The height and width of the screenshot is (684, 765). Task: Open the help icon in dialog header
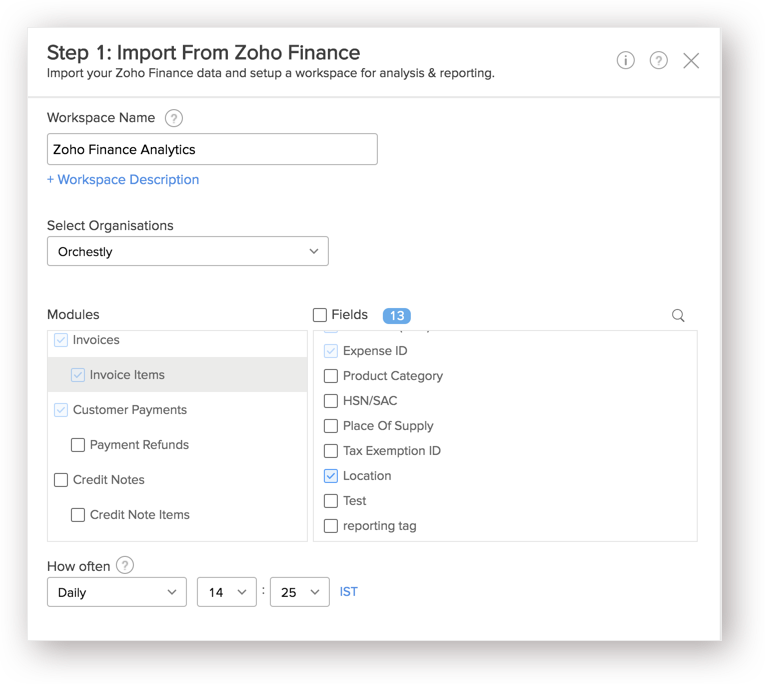(658, 60)
